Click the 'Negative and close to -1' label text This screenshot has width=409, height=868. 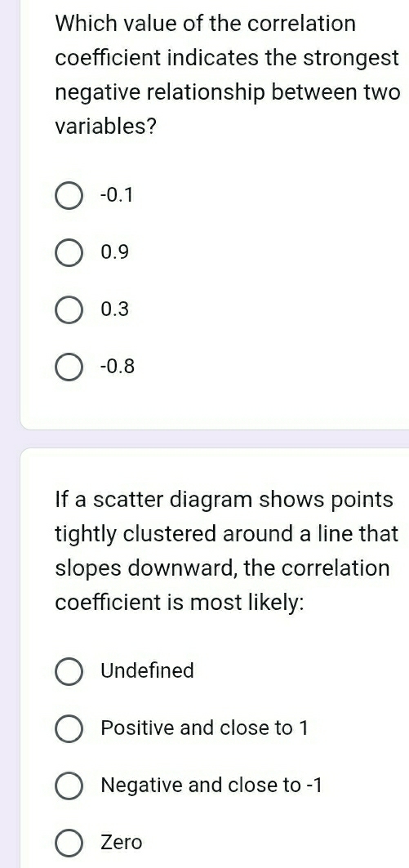[211, 785]
